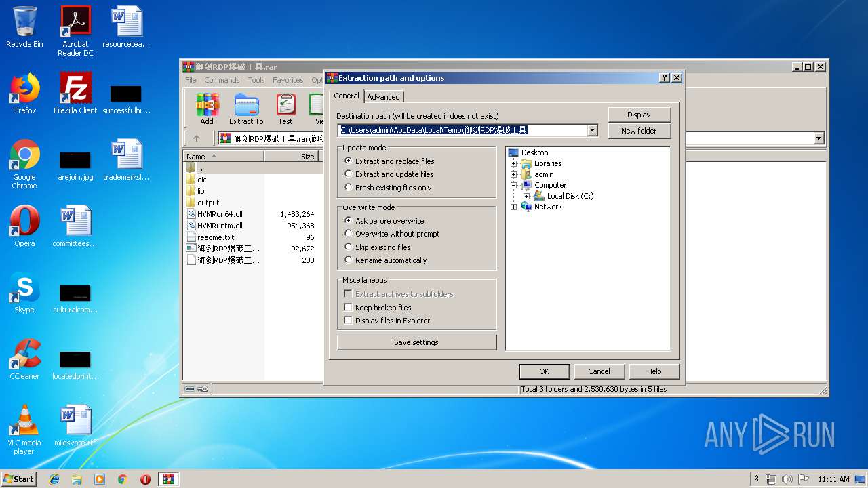The width and height of the screenshot is (868, 488).
Task: Click the New folder button
Action: [x=639, y=131]
